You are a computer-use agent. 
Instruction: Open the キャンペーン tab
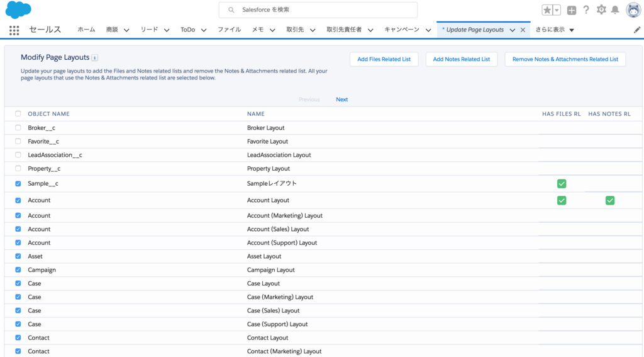402,30
